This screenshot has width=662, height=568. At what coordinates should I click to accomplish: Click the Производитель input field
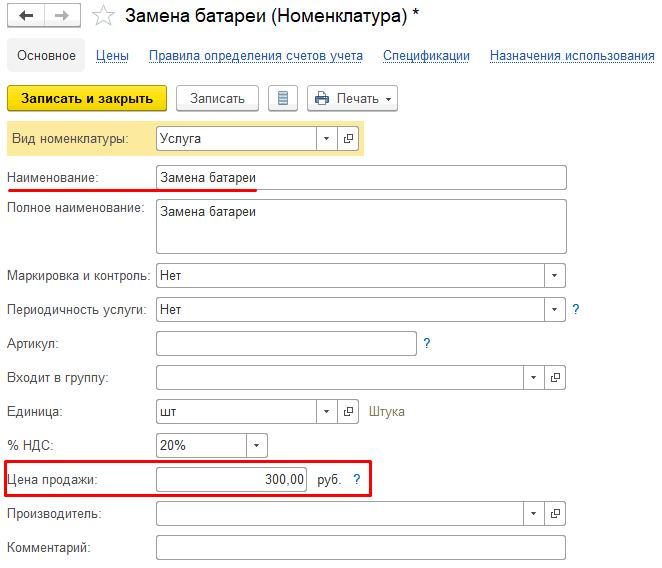point(340,514)
